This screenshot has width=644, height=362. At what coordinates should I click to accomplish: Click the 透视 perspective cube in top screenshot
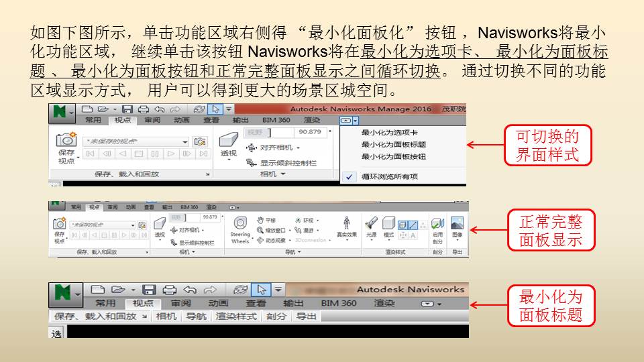tap(229, 139)
